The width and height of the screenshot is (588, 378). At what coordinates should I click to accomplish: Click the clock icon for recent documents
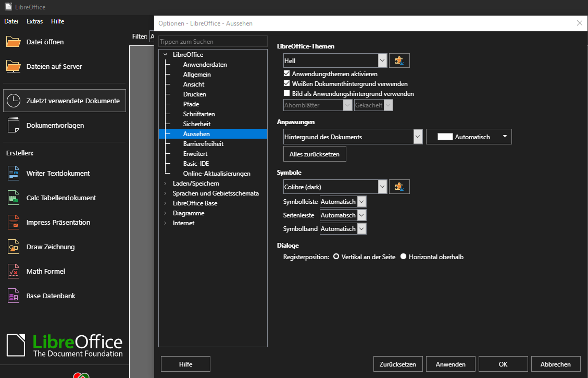click(x=14, y=101)
